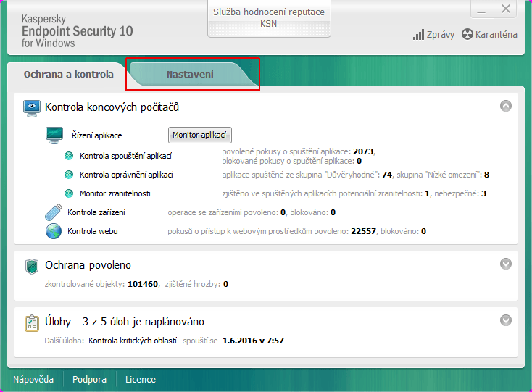Click scanned objects count 101460
The image size is (532, 392).
click(x=143, y=284)
